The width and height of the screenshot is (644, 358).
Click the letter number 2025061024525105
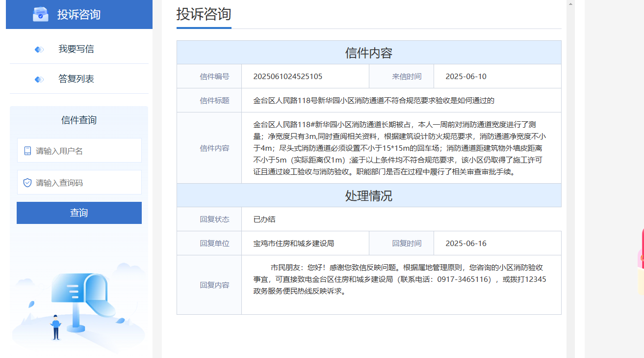point(287,77)
